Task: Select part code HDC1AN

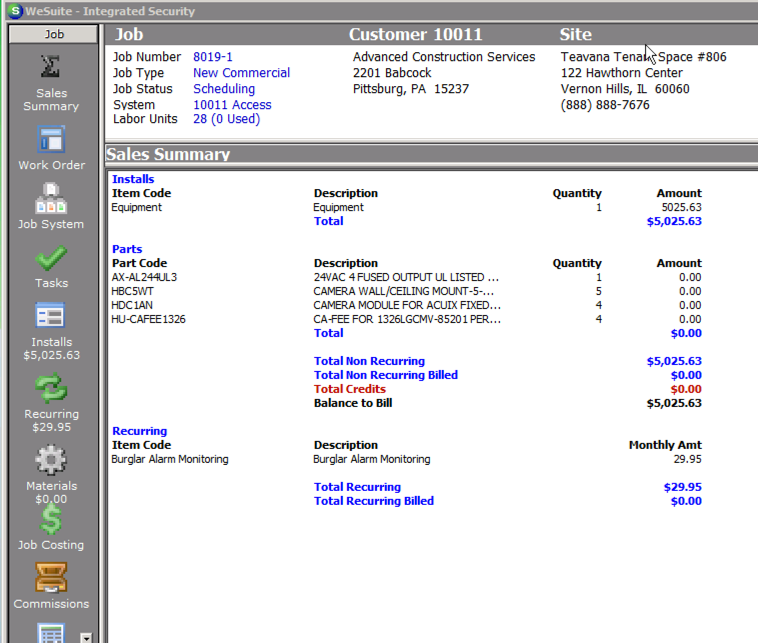Action: click(x=131, y=306)
